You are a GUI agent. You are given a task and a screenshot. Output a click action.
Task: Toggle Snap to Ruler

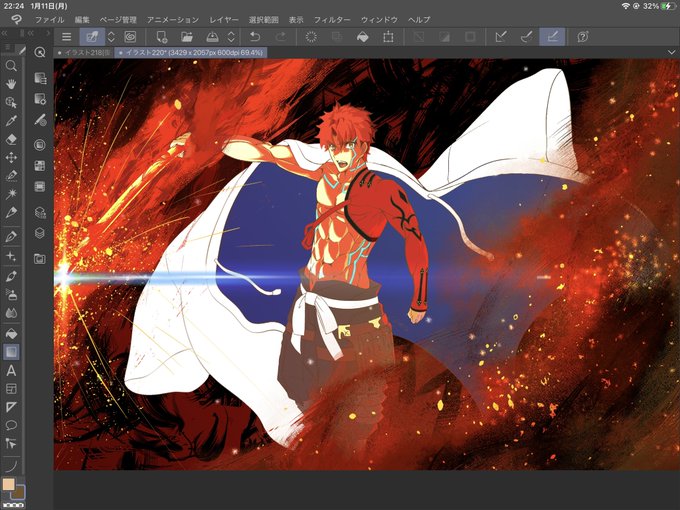[501, 37]
